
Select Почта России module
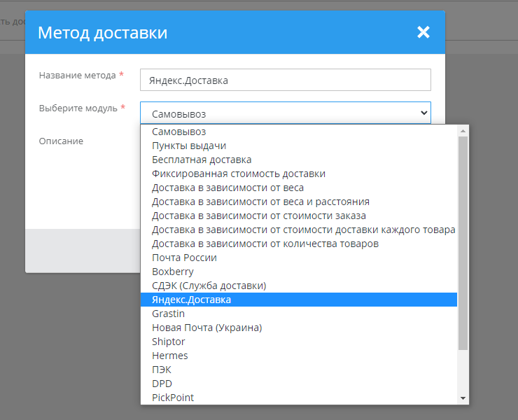pyautogui.click(x=184, y=258)
